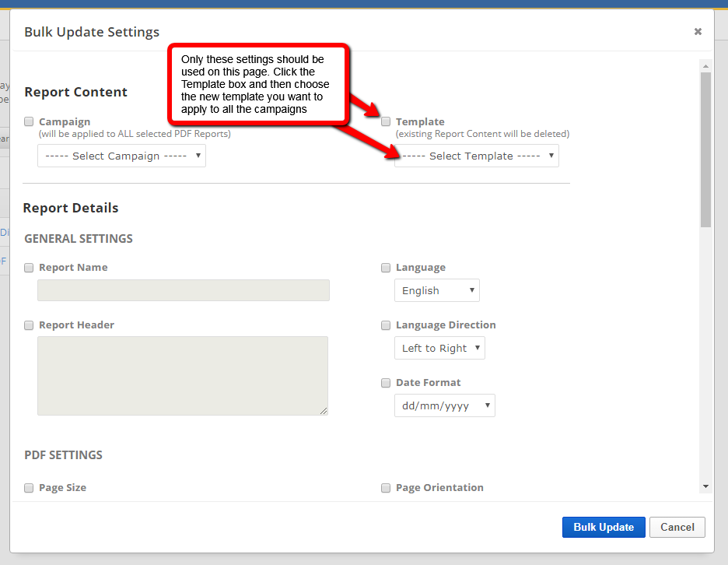
Task: Enable the Date Format checkbox
Action: coord(386,383)
